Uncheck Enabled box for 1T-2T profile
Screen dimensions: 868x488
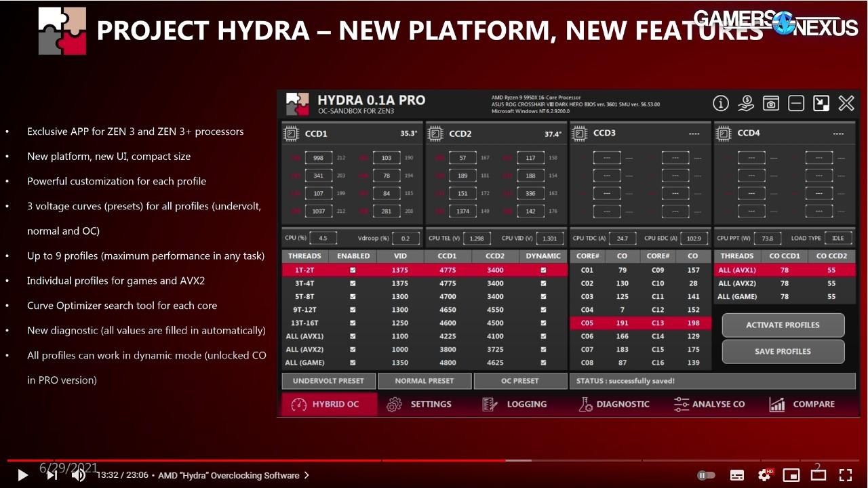(353, 270)
